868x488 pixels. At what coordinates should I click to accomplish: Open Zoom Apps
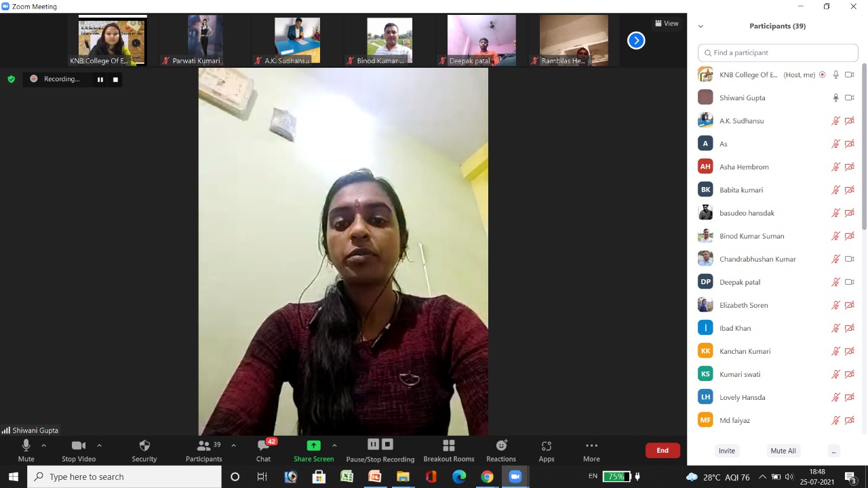[547, 451]
